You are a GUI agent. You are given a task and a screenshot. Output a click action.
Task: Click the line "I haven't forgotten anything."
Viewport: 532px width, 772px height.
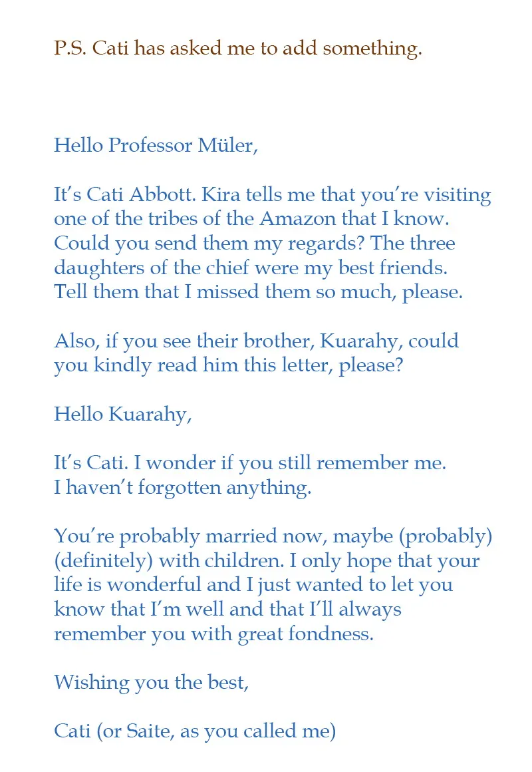coord(183,487)
